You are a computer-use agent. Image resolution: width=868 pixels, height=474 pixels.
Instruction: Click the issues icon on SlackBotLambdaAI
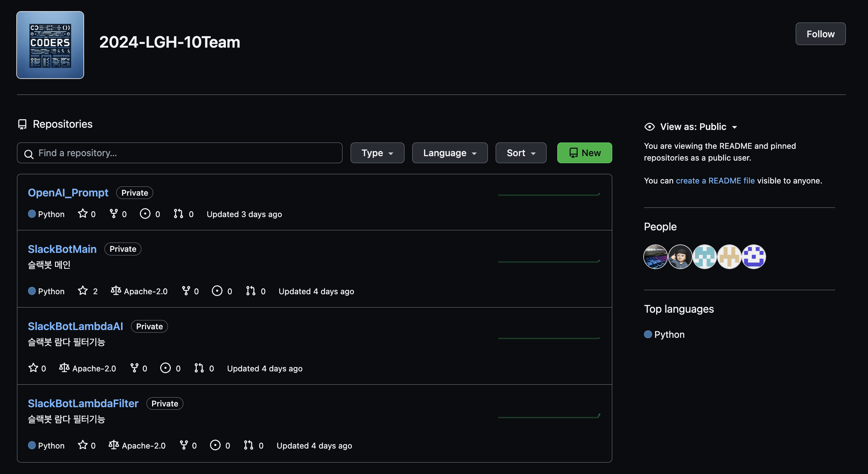tap(165, 368)
